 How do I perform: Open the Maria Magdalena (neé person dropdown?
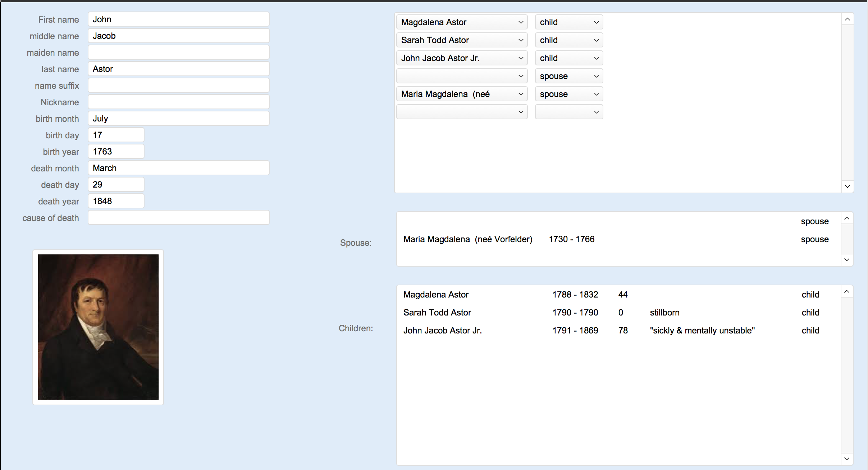point(462,94)
